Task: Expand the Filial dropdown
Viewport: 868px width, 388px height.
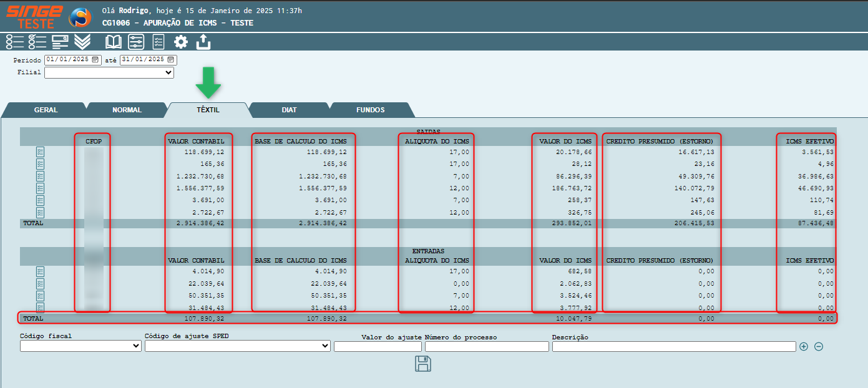Action: pyautogui.click(x=109, y=72)
